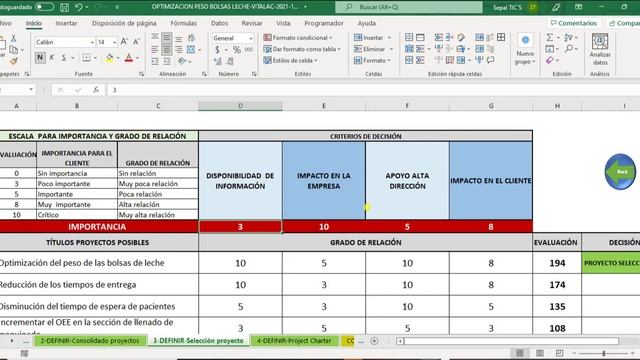Viewport: 640px width, 360px height.
Task: Adjust the zoom slider in status bar
Action: coord(604,353)
